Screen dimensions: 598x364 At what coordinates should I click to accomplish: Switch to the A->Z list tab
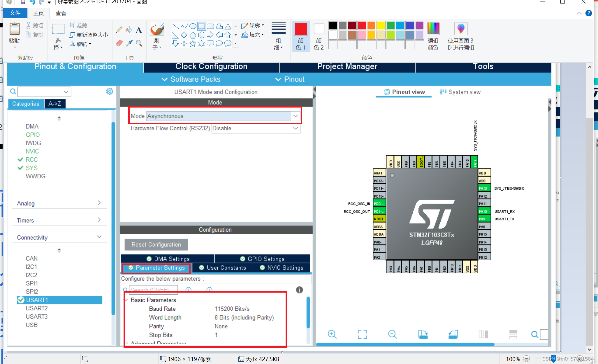(55, 104)
